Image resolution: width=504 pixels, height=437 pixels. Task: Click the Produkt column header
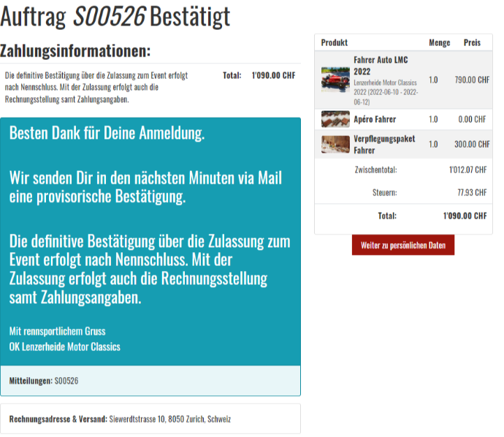(x=335, y=42)
